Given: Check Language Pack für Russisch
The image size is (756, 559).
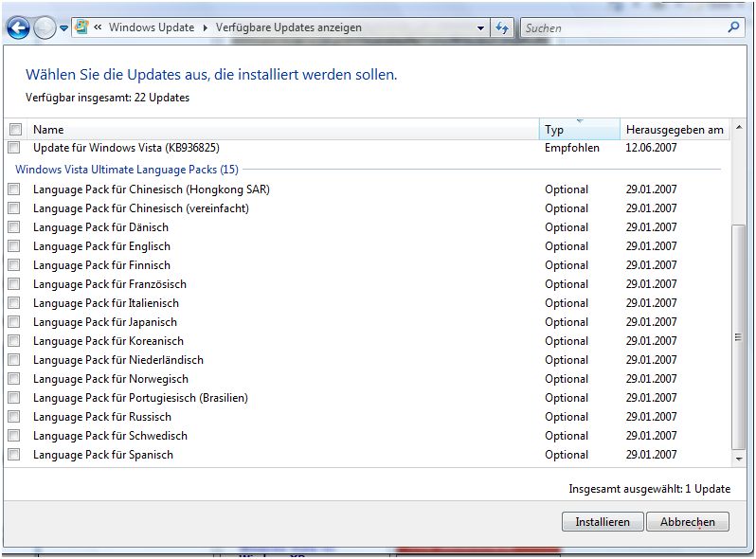Looking at the screenshot, I should pos(14,416).
